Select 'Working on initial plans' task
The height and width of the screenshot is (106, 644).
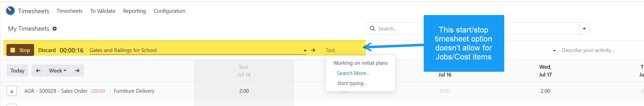360,63
